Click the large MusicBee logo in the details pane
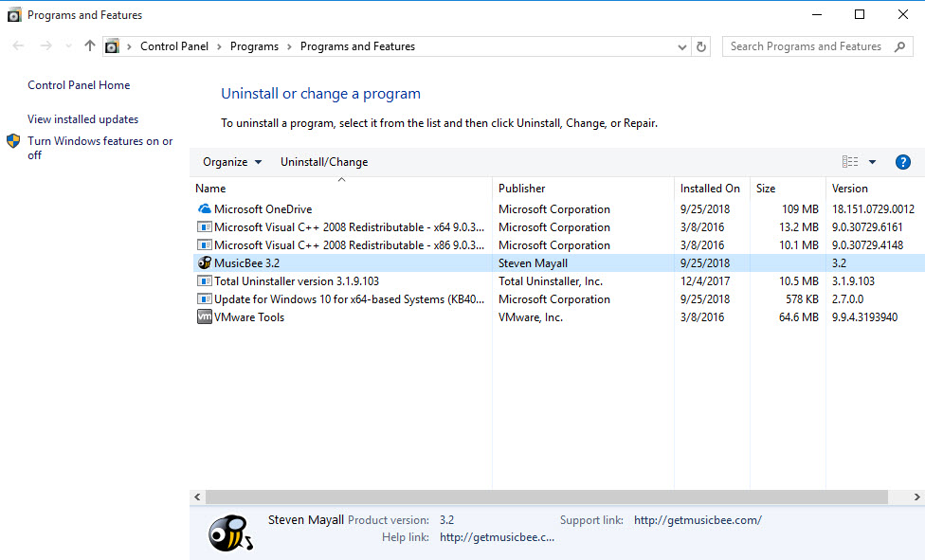 [230, 533]
